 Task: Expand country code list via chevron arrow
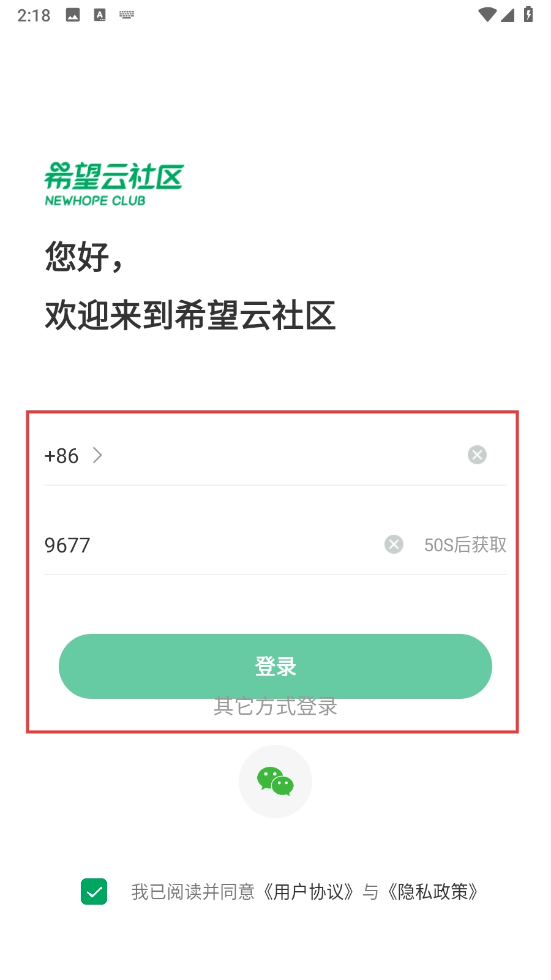pyautogui.click(x=97, y=455)
